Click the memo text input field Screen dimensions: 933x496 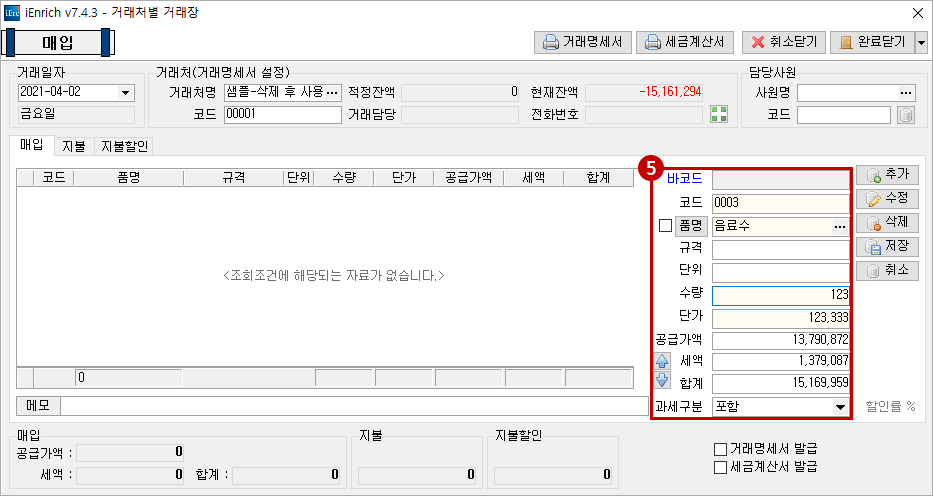click(354, 406)
